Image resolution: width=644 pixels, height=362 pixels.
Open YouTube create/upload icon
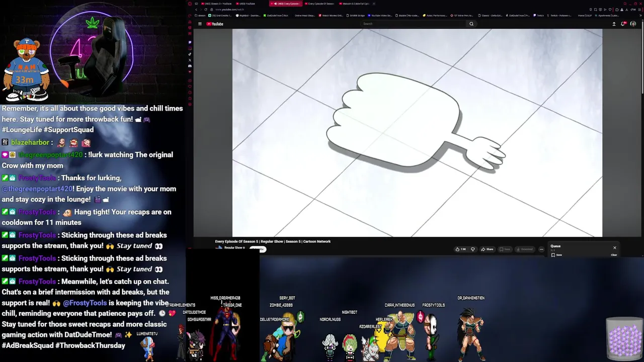614,24
